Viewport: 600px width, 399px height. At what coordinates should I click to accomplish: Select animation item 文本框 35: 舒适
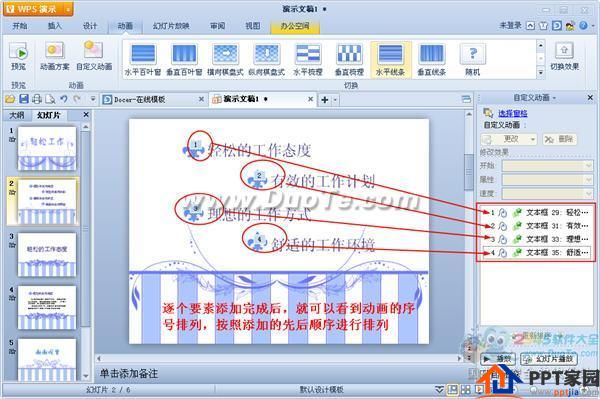click(x=536, y=252)
